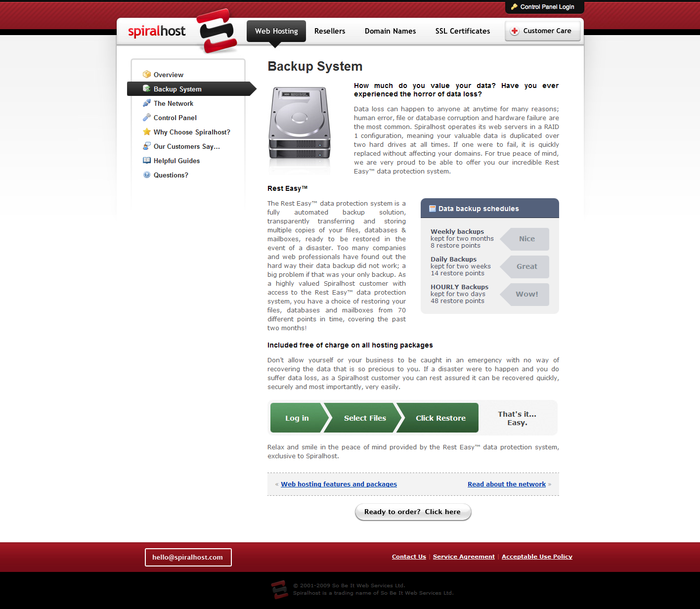Select the Customer Care red cross icon
The image size is (700, 609).
(x=515, y=31)
